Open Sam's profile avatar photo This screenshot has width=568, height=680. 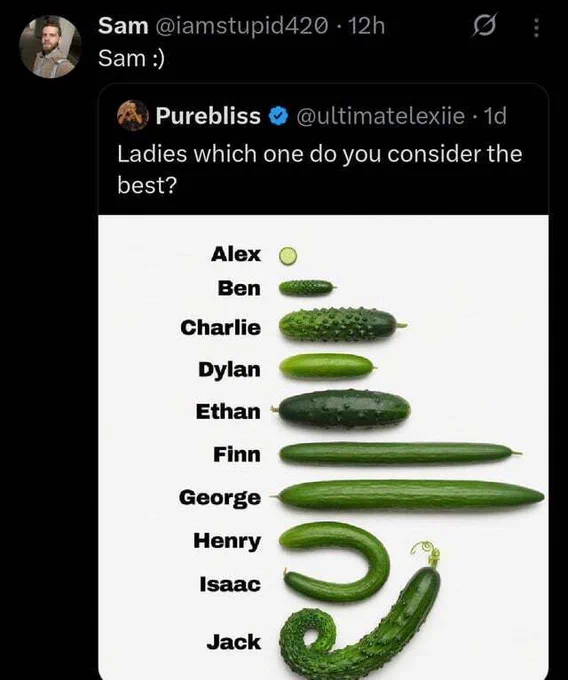[50, 47]
